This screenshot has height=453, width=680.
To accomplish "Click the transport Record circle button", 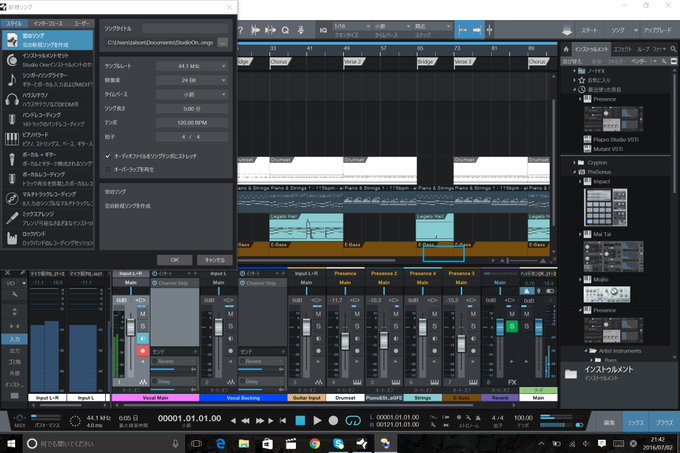I will 333,420.
